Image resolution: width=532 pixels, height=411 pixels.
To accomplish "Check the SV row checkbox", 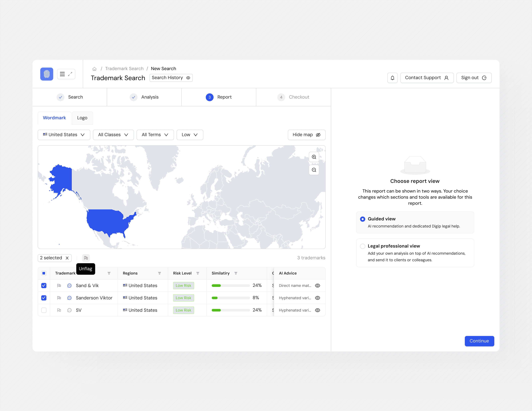I will 44,310.
